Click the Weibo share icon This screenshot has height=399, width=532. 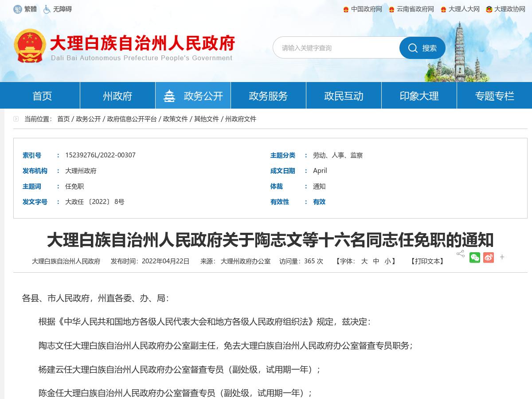(489, 257)
